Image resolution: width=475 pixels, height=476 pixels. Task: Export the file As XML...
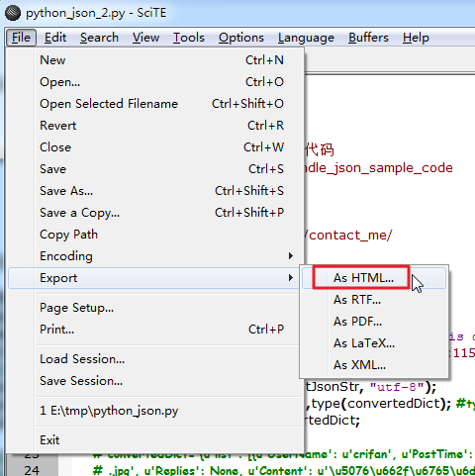click(374, 365)
